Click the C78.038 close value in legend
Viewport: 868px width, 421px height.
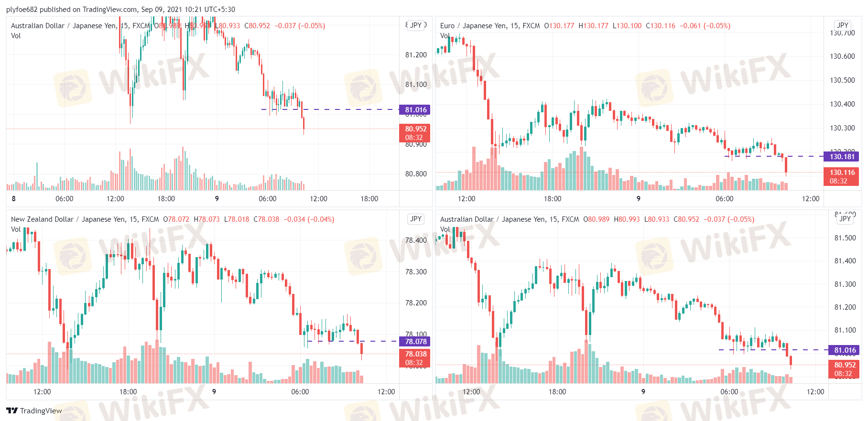(266, 219)
